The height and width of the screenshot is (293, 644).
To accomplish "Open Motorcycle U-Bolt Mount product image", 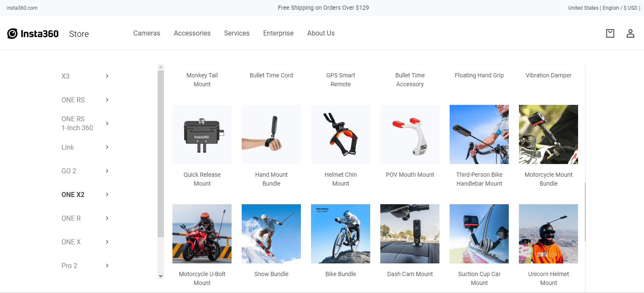I will point(202,234).
